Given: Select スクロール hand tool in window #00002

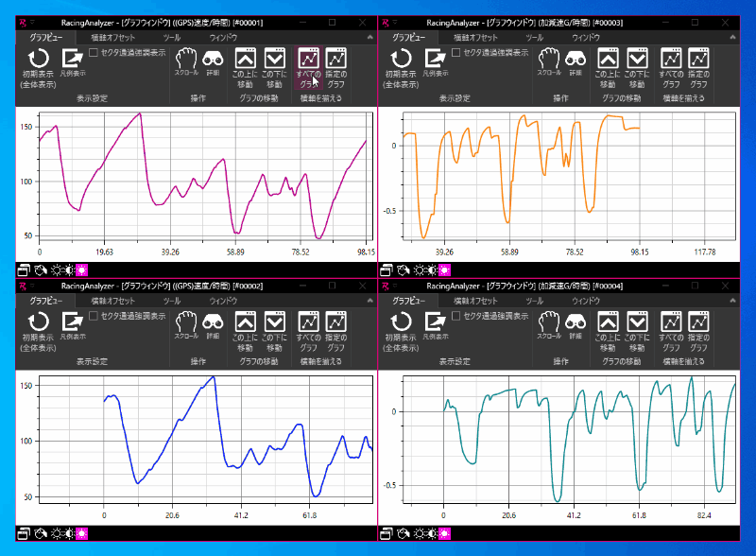Looking at the screenshot, I should 187,324.
